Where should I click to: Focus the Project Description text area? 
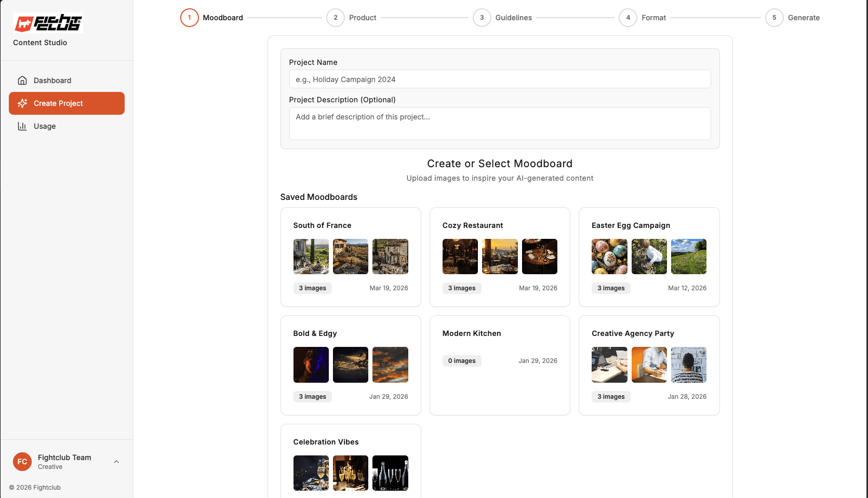500,124
